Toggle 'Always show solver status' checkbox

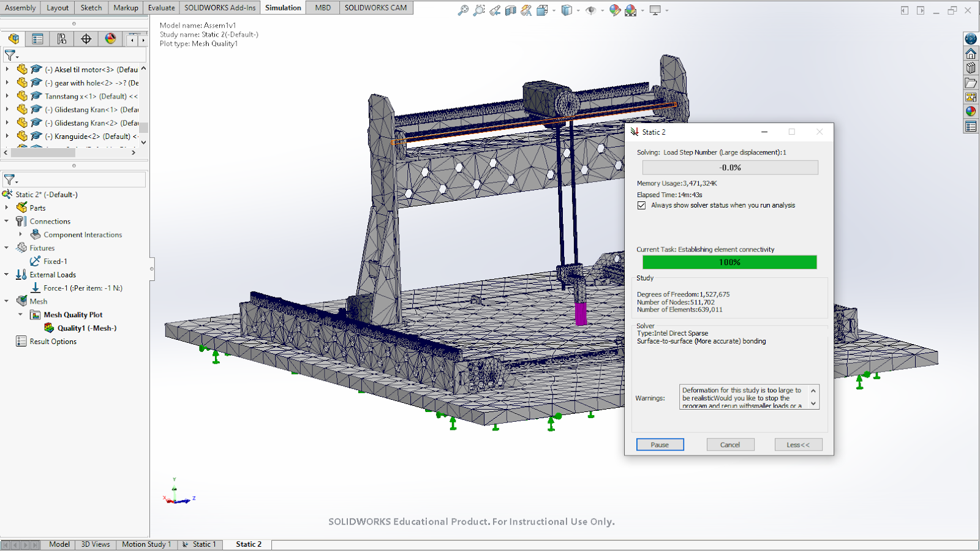(x=641, y=206)
